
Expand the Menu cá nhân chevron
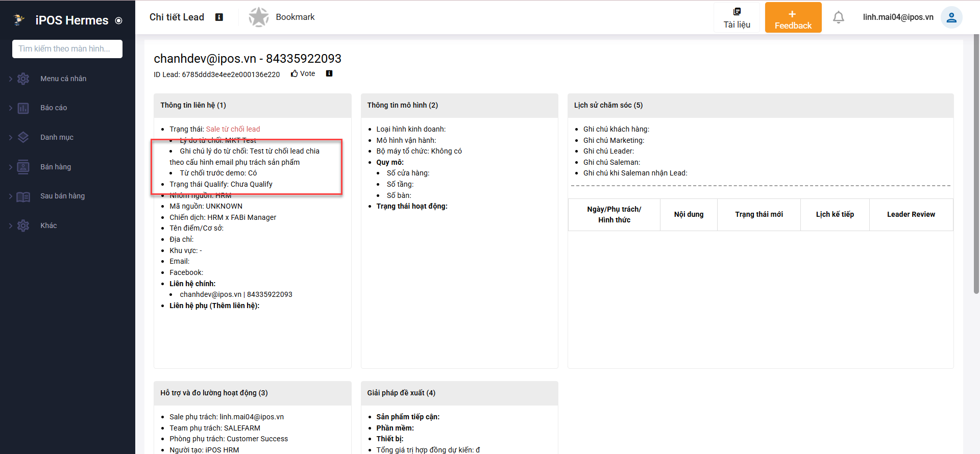11,79
